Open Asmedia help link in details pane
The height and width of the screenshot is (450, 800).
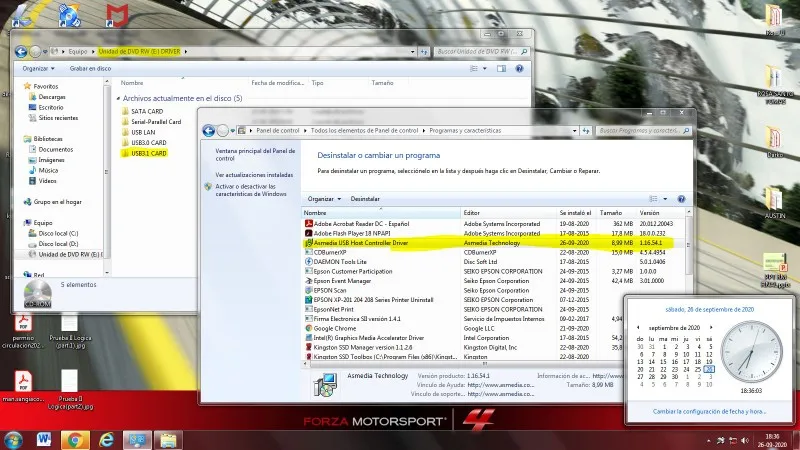(501, 385)
